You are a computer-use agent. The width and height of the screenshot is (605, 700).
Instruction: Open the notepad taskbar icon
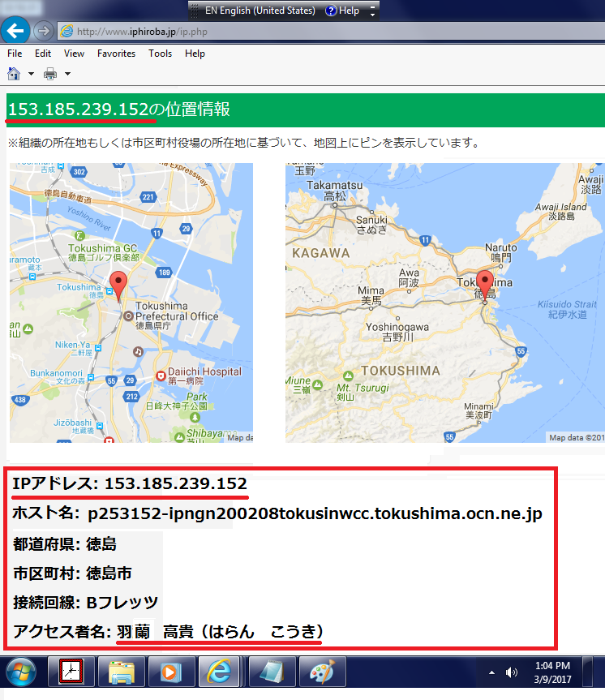pos(272,671)
